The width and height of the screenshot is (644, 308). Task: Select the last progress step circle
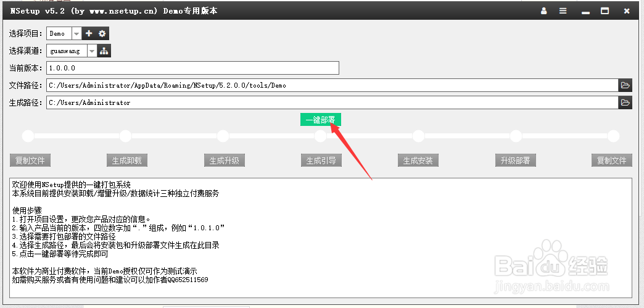[613, 136]
